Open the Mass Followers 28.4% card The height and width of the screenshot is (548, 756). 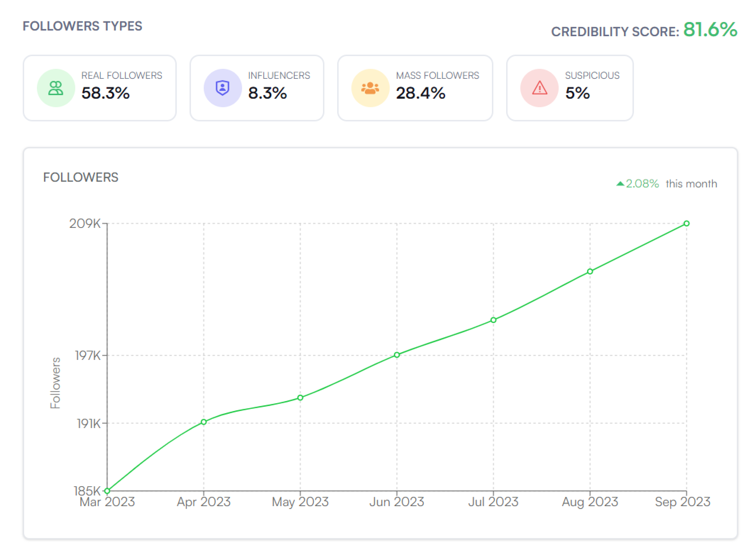(x=415, y=88)
